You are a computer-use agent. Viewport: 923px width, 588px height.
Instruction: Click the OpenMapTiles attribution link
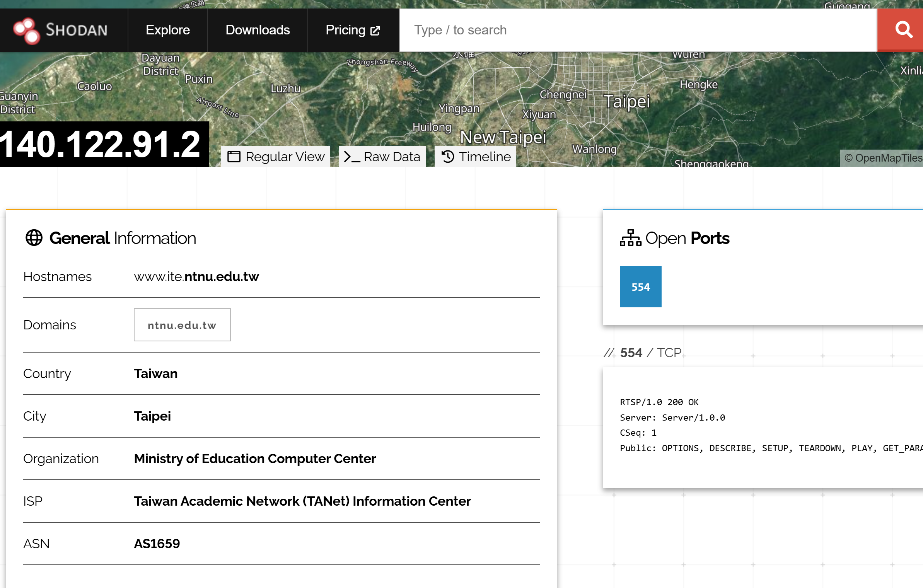click(883, 158)
